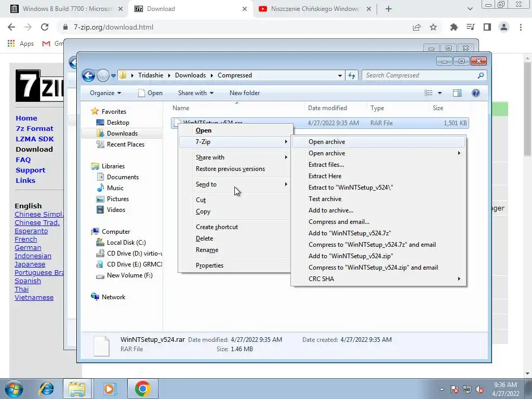Expand the view options dropdown arrow
The image size is (532, 399).
point(440,93)
